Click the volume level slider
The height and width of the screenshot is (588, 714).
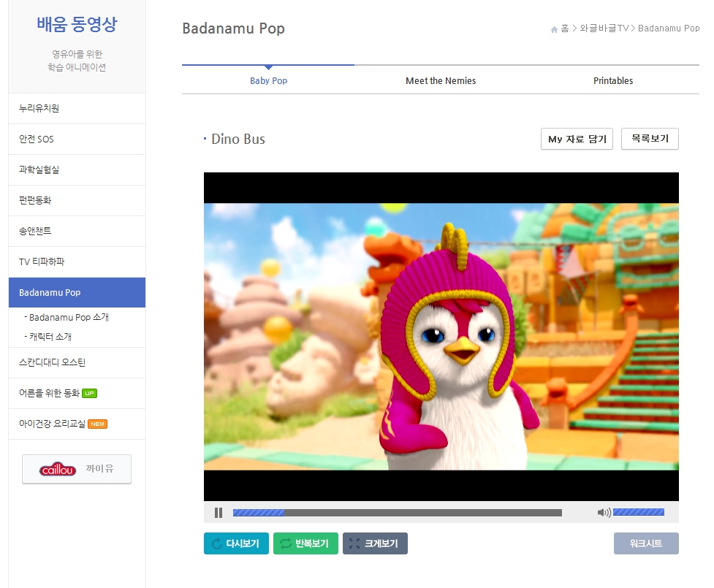click(x=639, y=513)
